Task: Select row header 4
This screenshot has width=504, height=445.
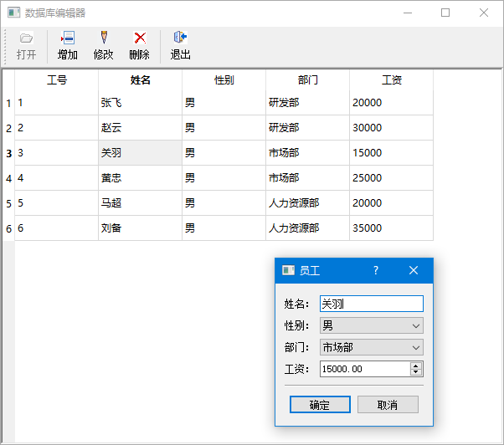Action: 8,178
